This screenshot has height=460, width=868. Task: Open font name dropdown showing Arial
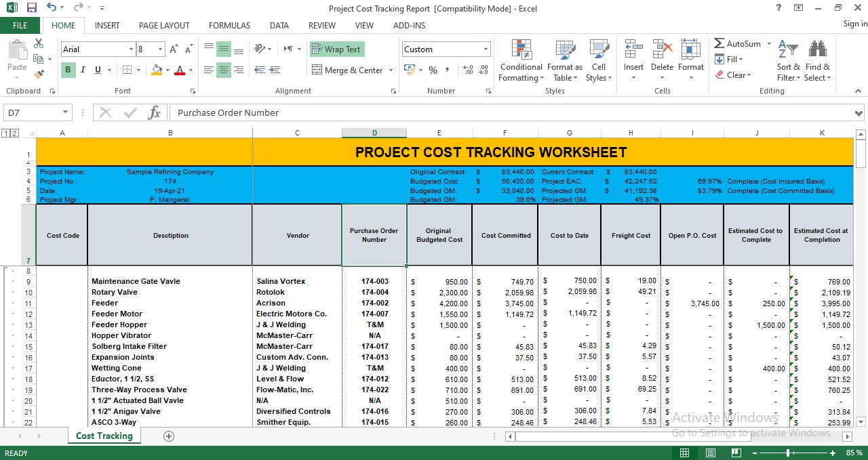131,49
